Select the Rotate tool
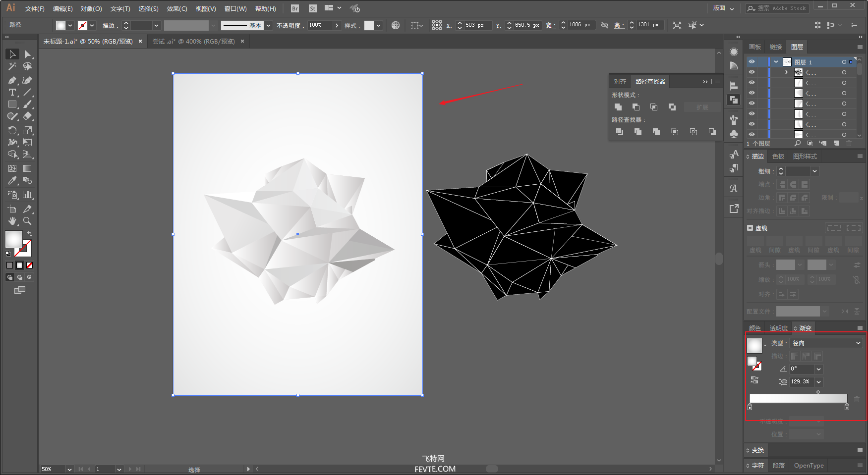868x475 pixels. point(12,130)
